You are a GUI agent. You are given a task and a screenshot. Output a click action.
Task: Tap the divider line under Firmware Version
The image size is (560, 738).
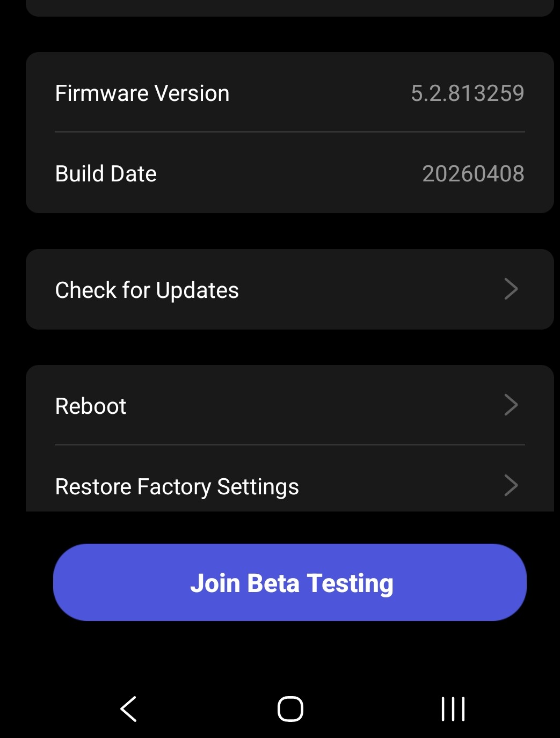(290, 131)
